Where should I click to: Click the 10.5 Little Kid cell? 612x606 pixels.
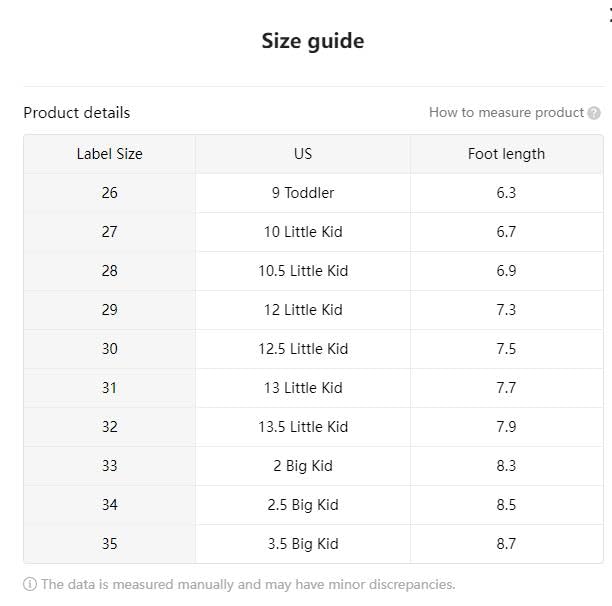(303, 271)
